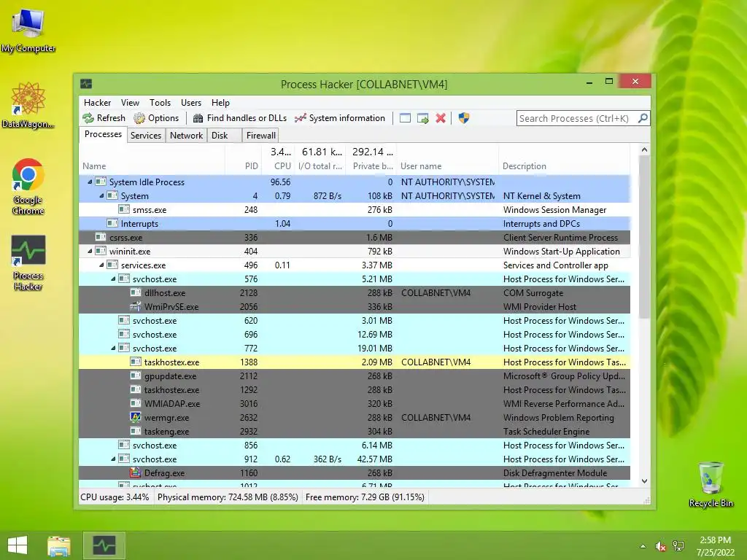This screenshot has width=747, height=560.
Task: Select the Processes tab
Action: 103,134
